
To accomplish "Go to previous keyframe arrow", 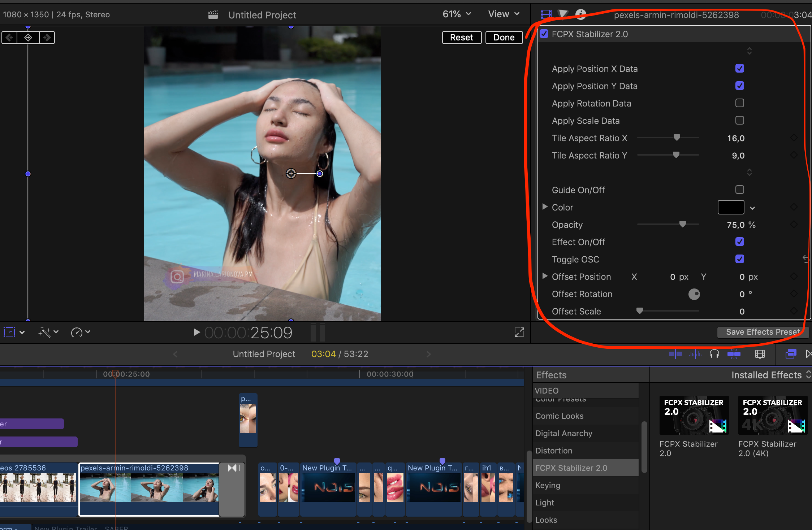I will point(10,38).
